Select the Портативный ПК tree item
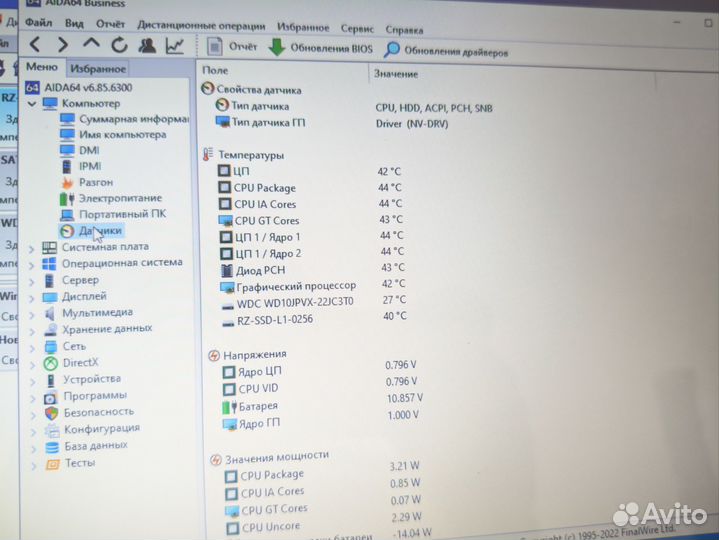Screen dimensions: 719x540 (x=113, y=214)
